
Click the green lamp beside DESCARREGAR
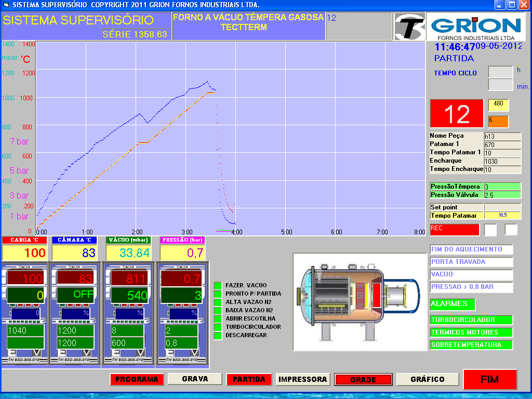pos(218,335)
